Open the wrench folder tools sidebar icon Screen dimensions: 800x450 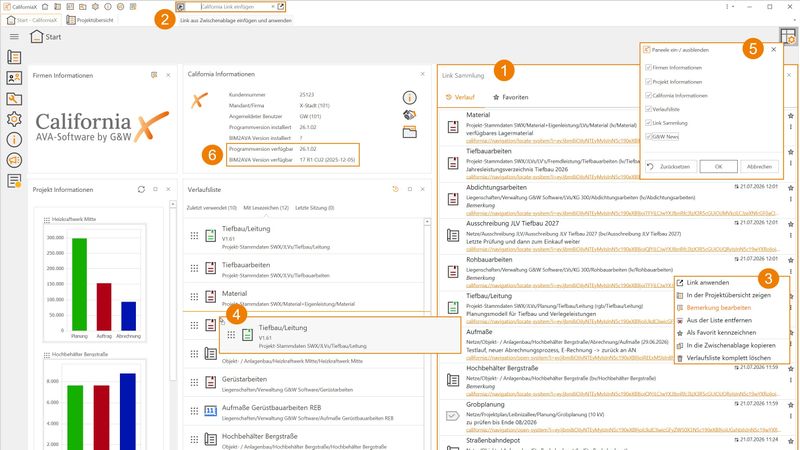[14, 98]
